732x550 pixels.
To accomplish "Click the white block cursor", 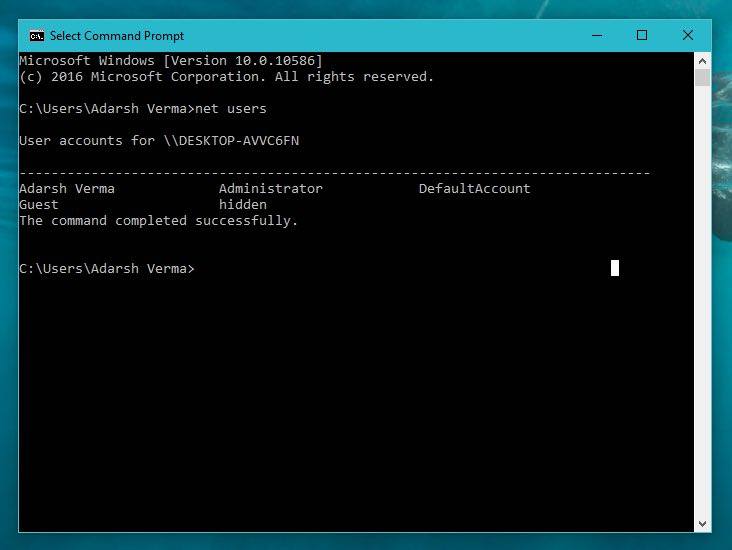I will click(x=615, y=268).
